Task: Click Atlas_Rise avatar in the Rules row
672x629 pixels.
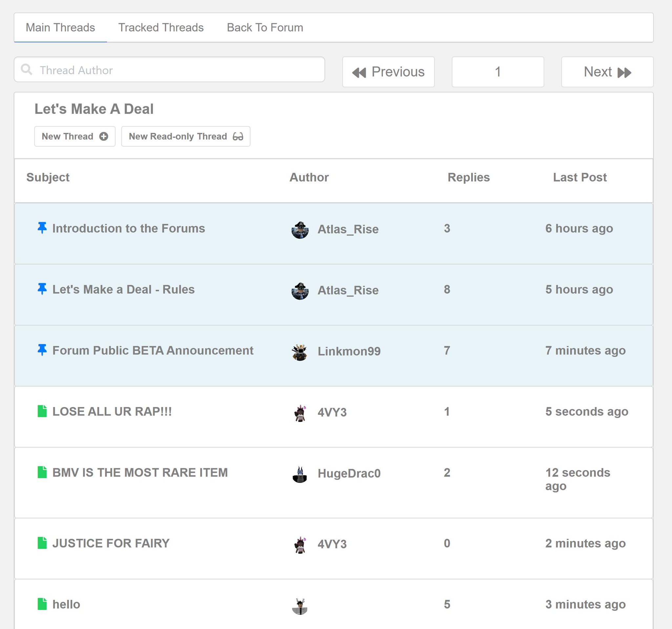Action: 300,291
